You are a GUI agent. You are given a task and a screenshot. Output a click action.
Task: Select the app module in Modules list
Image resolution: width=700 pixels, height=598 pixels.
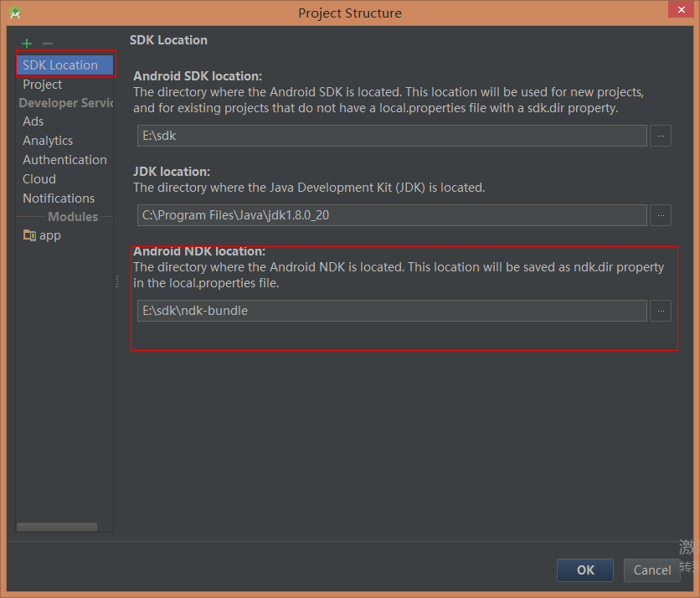pos(49,235)
